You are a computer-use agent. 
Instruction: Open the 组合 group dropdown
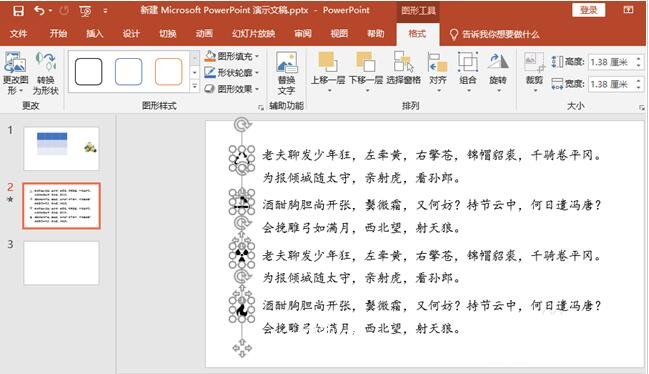(x=468, y=71)
